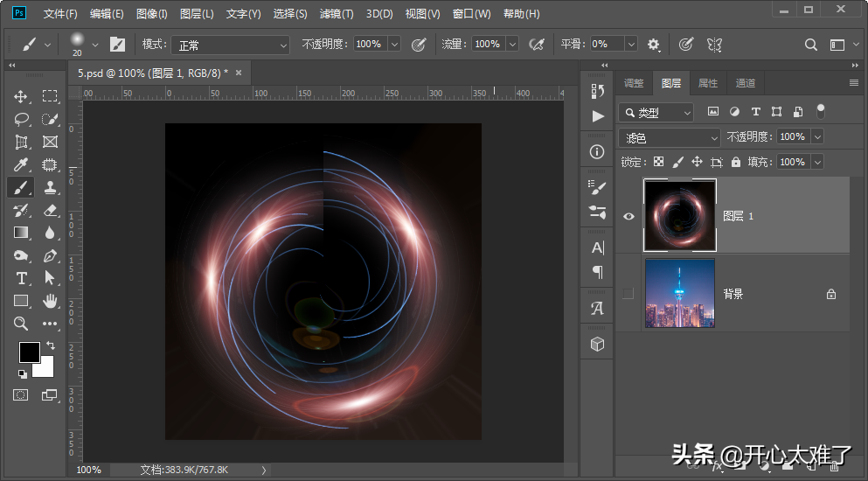The height and width of the screenshot is (481, 868).
Task: Toggle Quick Mask mode
Action: (x=20, y=394)
